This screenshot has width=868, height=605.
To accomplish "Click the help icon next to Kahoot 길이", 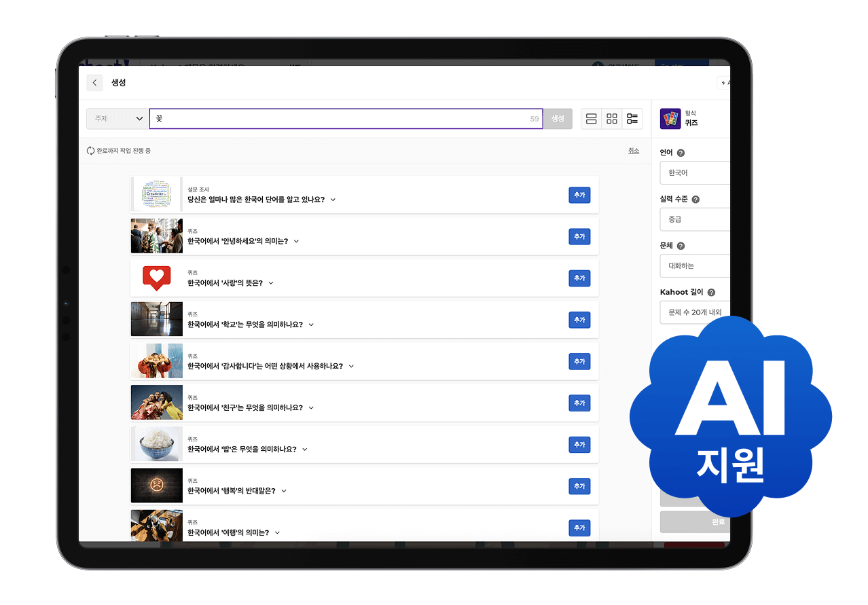I will [711, 292].
